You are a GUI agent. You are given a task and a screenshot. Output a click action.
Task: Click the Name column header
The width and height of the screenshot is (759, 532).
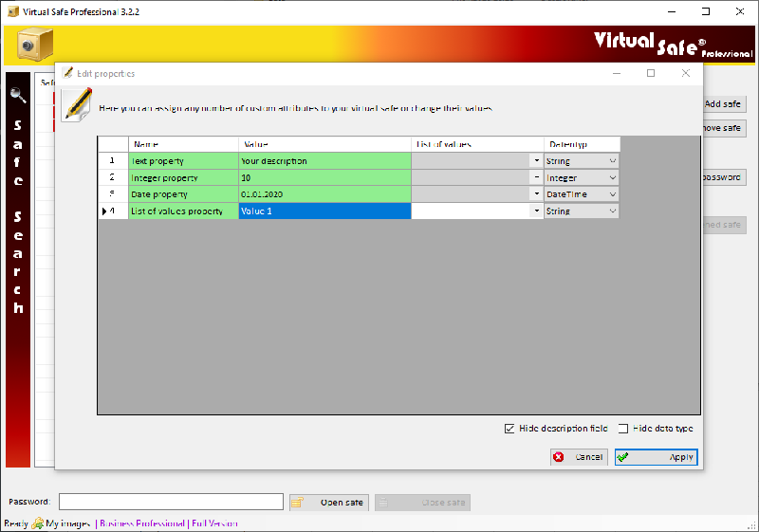tap(183, 144)
